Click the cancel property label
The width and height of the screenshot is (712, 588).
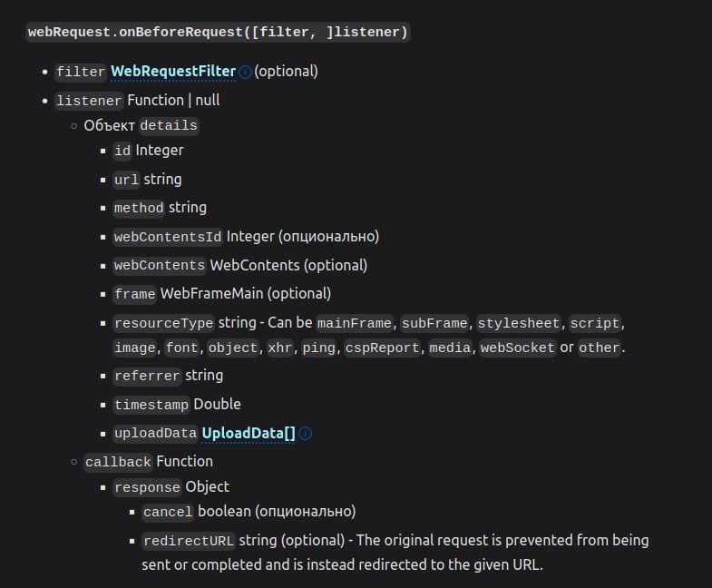(168, 512)
